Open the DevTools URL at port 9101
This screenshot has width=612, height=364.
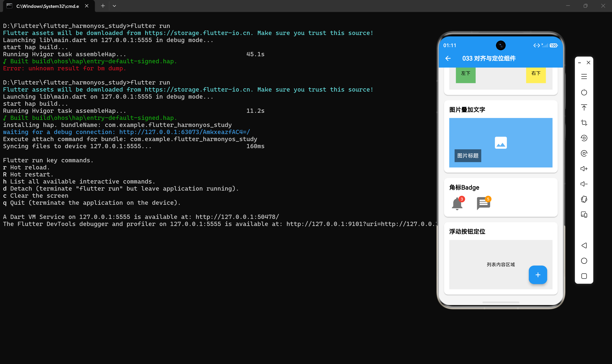pos(362,224)
